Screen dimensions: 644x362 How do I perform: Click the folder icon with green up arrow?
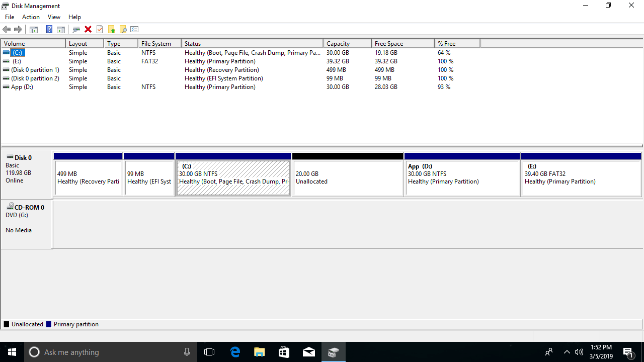111,30
